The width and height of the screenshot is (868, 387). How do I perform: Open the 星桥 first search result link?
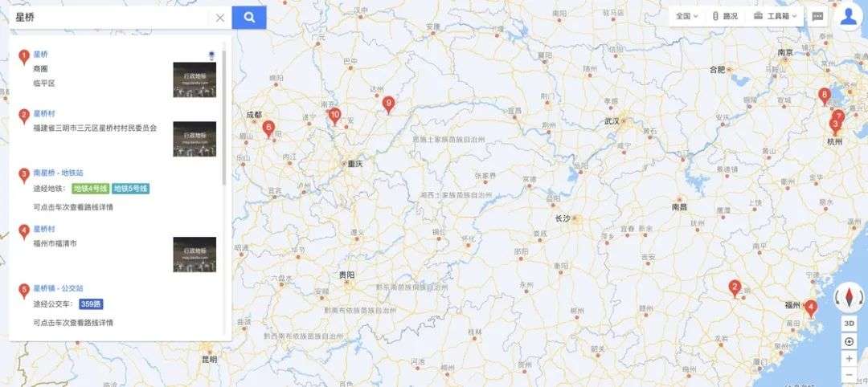pos(40,54)
